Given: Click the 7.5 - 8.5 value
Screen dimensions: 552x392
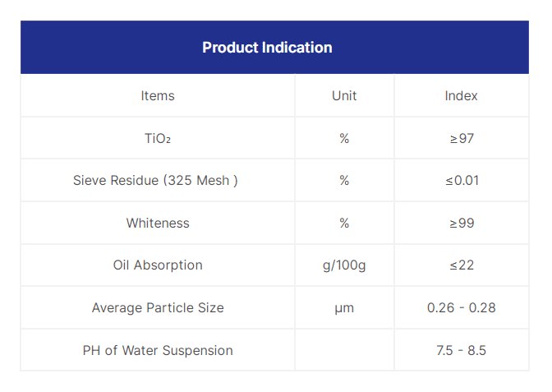Looking at the screenshot, I should [461, 350].
